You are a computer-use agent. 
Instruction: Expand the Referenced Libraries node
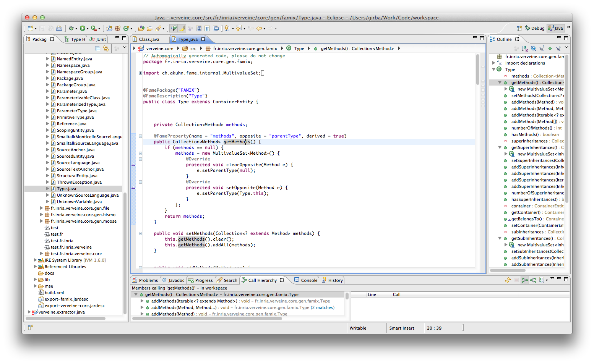(x=35, y=267)
